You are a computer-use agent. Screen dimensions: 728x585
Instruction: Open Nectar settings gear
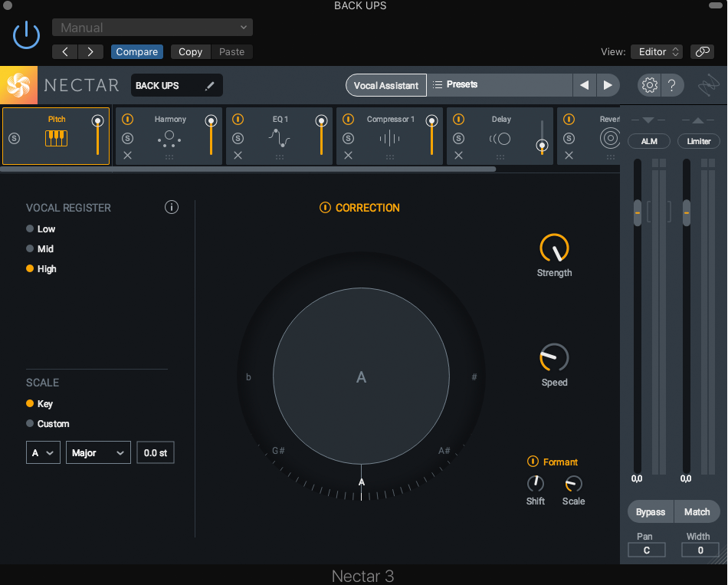[x=650, y=85]
